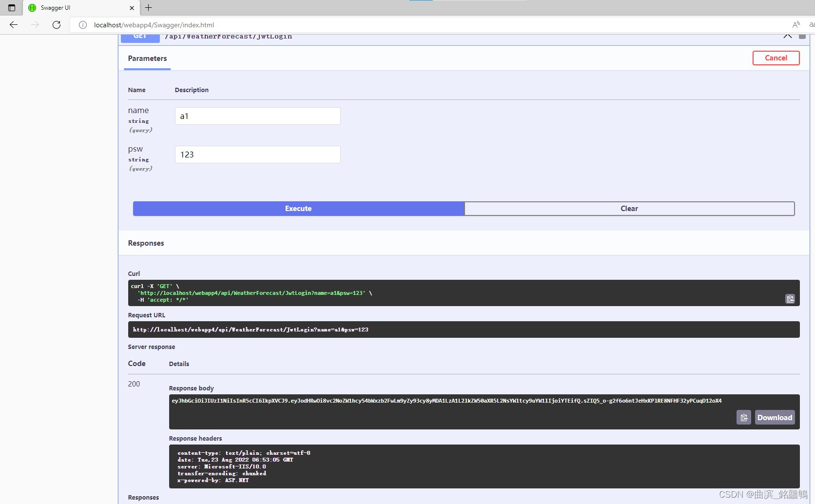Click the JWT token in the response body

[446, 401]
